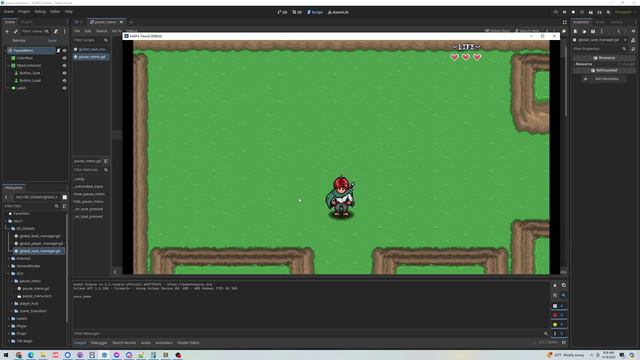Jump to show_pause_menu method
The height and width of the screenshot is (360, 640).
89,194
